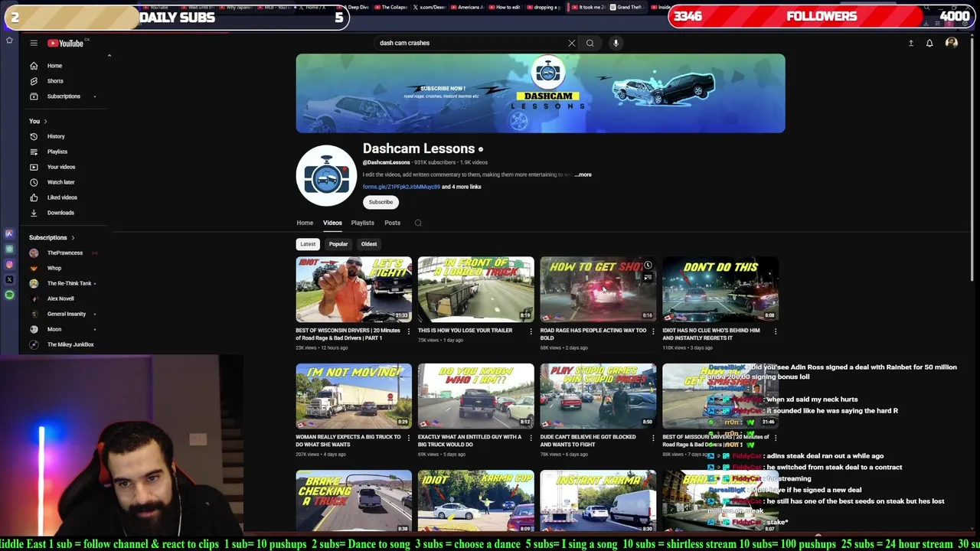Image resolution: width=980 pixels, height=551 pixels.
Task: Open Liked videos in the sidebar
Action: point(62,197)
